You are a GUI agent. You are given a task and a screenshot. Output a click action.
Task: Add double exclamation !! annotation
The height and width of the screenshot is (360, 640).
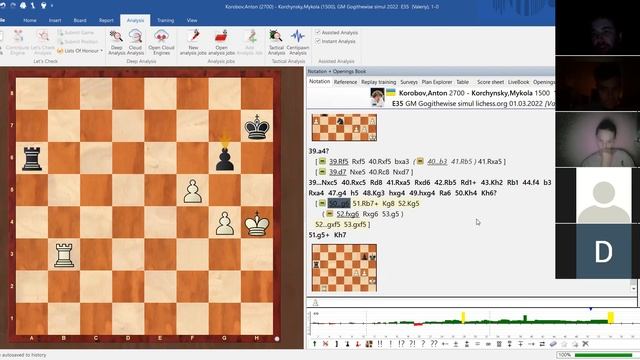pyautogui.click(x=380, y=344)
